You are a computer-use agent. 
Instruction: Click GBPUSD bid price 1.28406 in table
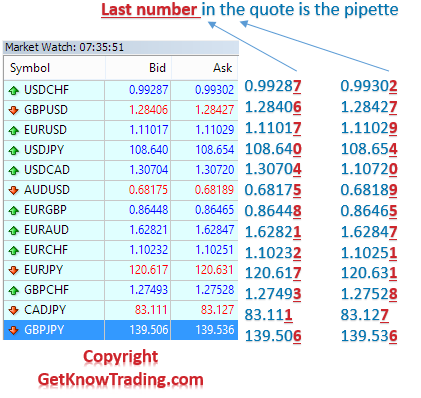coord(148,110)
